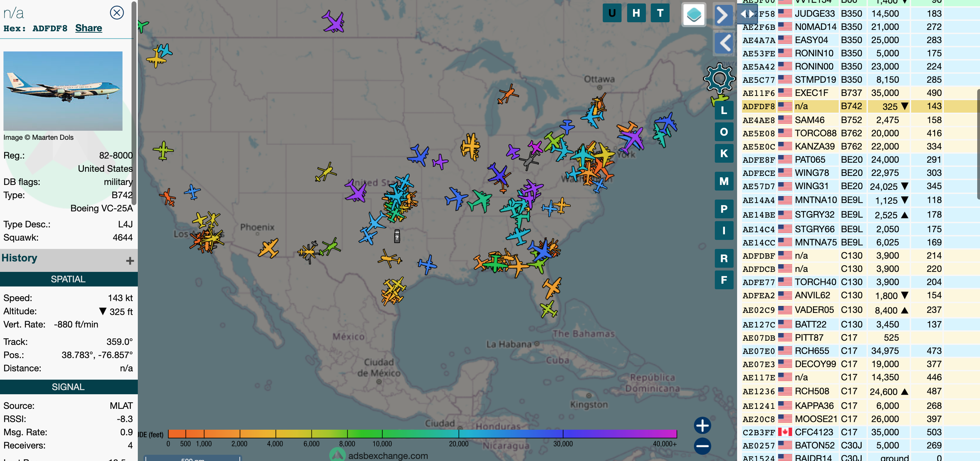Screen dimensions: 980x461
Task: Click the F map button
Action: click(724, 280)
